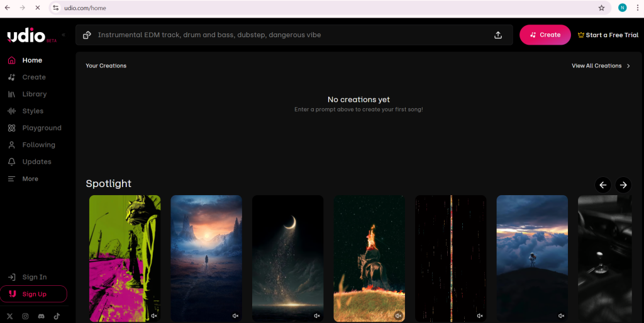Unmute the crescent moon thumbnail
644x323 pixels.
click(x=317, y=315)
